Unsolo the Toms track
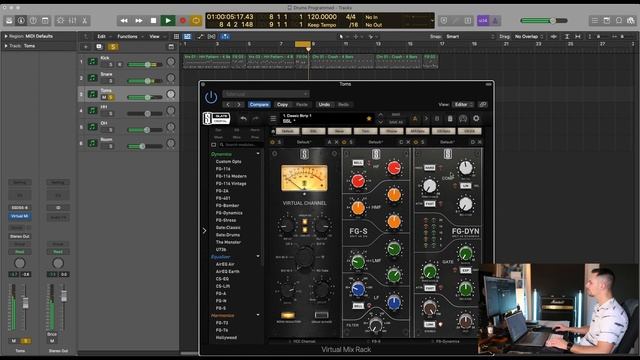The image size is (640, 360). 110,97
